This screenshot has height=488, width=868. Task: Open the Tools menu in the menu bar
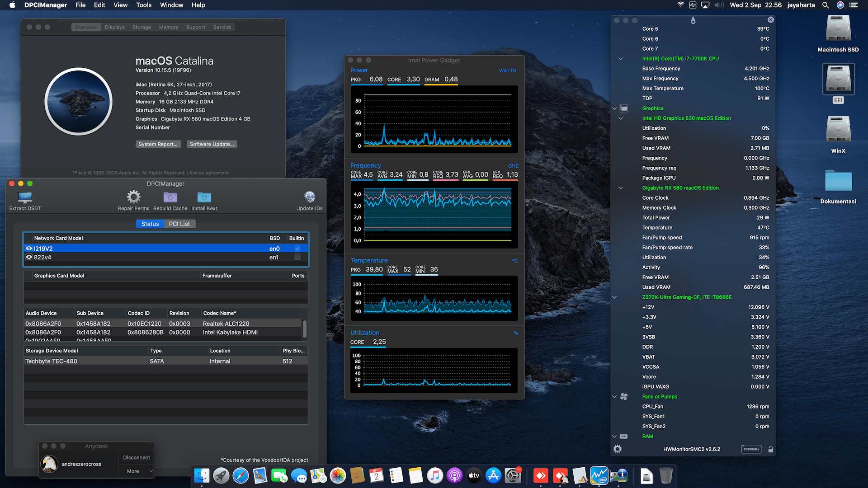143,5
